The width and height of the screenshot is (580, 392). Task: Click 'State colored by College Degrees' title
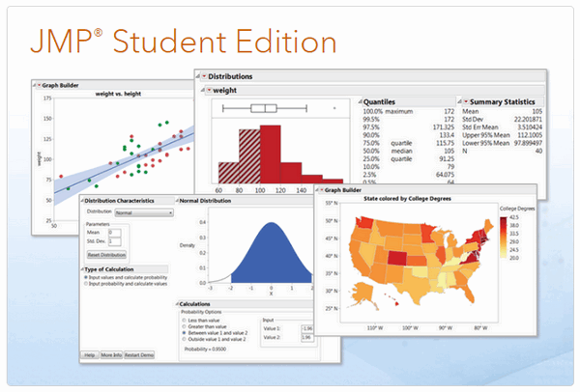coord(407,199)
